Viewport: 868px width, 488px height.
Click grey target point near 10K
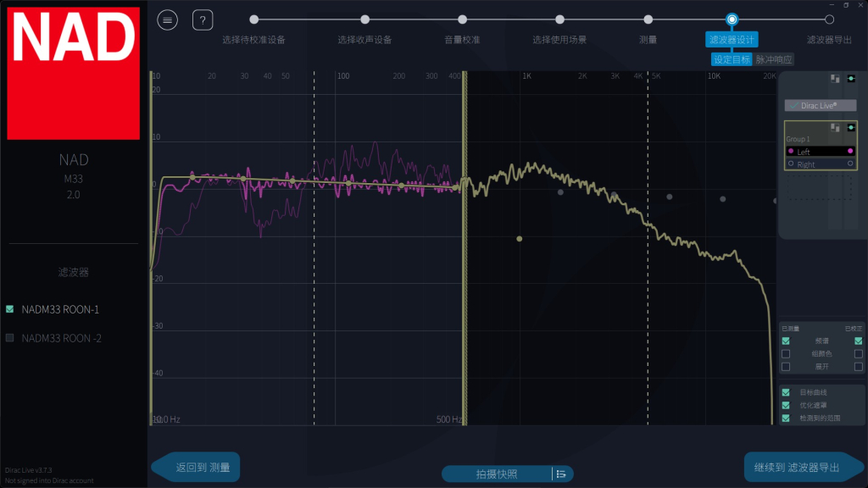tap(722, 199)
